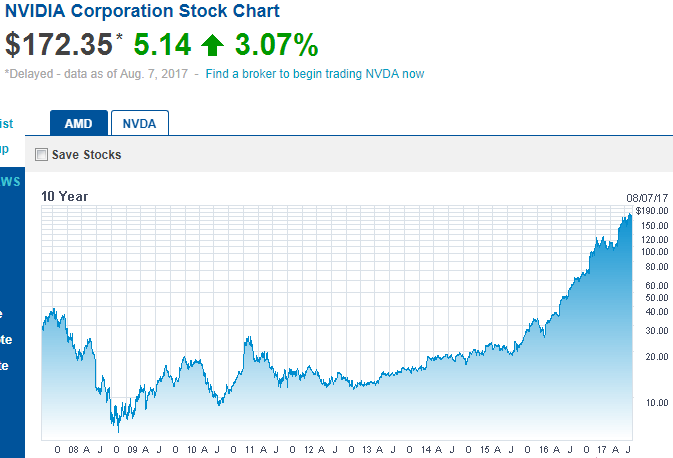Click the chart's lowest dip near 09
Screen dimensions: 673x458
[x=118, y=427]
